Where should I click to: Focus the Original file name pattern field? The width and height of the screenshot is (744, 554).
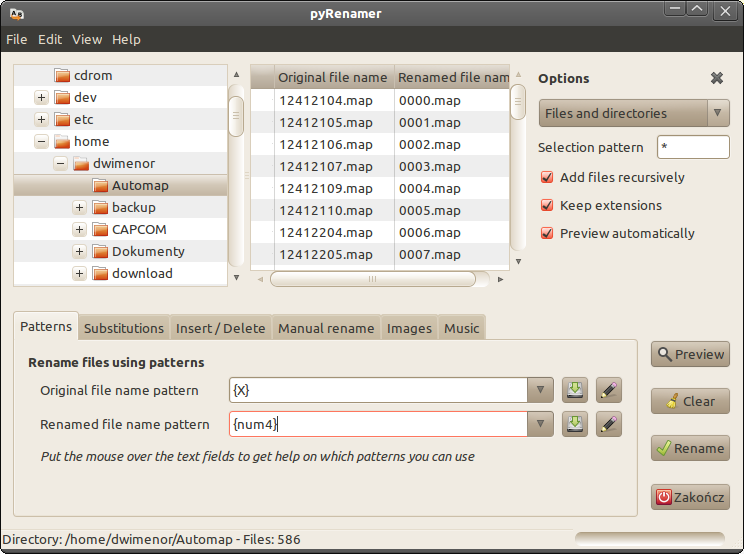coord(378,390)
